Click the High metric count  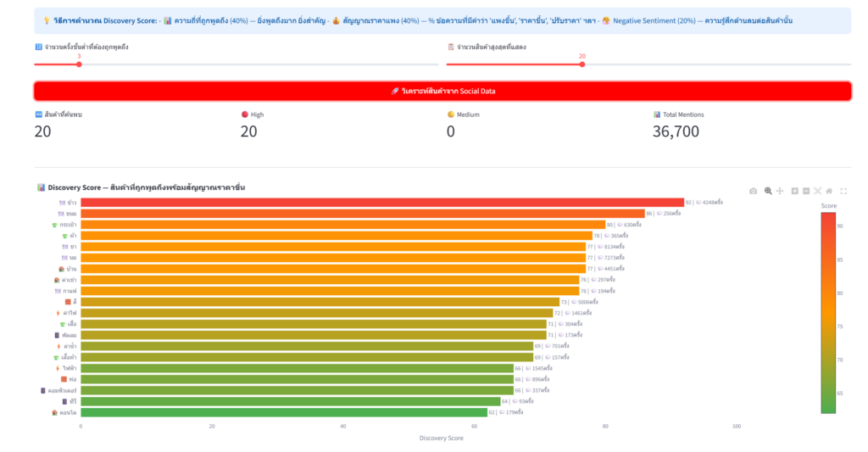pos(249,131)
